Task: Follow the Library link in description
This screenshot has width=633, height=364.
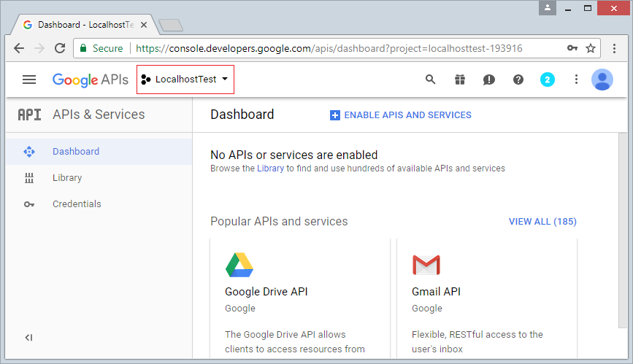Action: pos(270,169)
